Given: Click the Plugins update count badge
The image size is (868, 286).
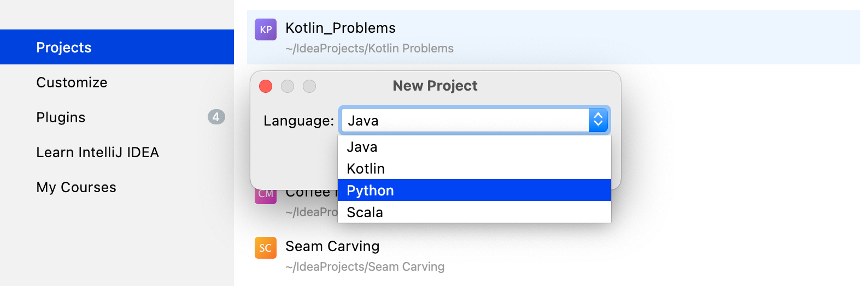Looking at the screenshot, I should click(x=216, y=117).
